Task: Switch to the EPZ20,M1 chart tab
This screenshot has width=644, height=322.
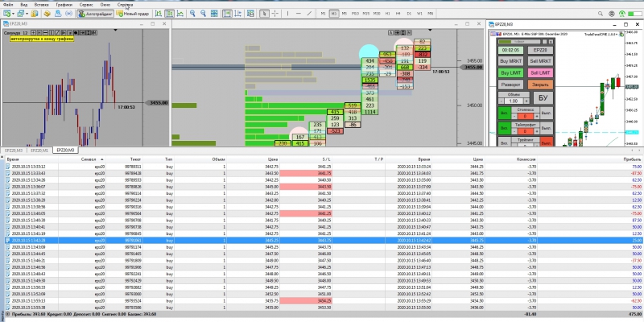Action: 39,151
